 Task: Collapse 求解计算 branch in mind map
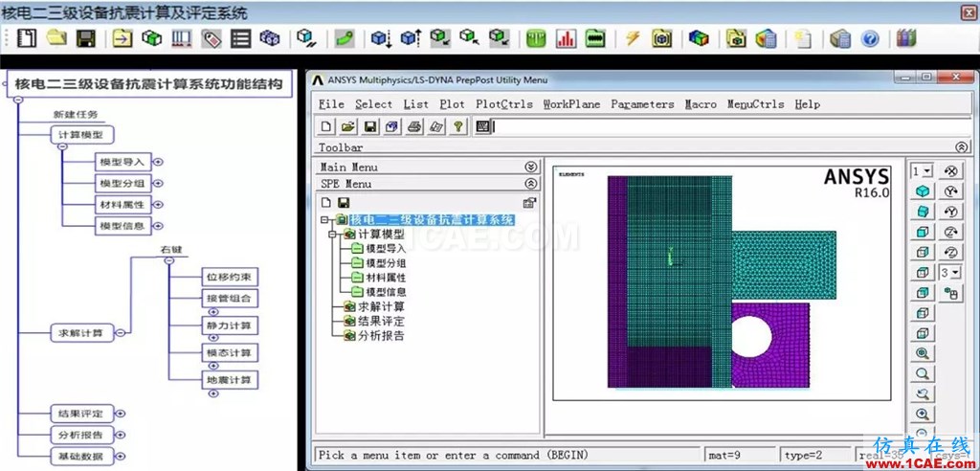click(x=120, y=333)
